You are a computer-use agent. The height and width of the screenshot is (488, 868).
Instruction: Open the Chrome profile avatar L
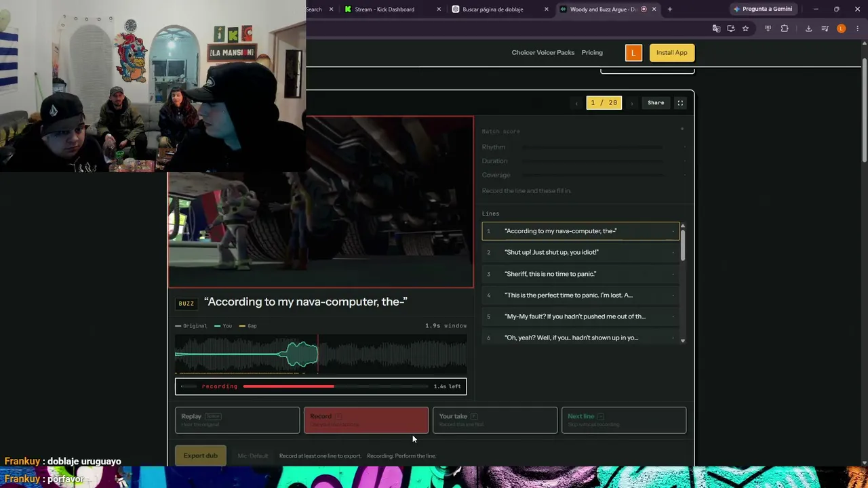point(841,28)
